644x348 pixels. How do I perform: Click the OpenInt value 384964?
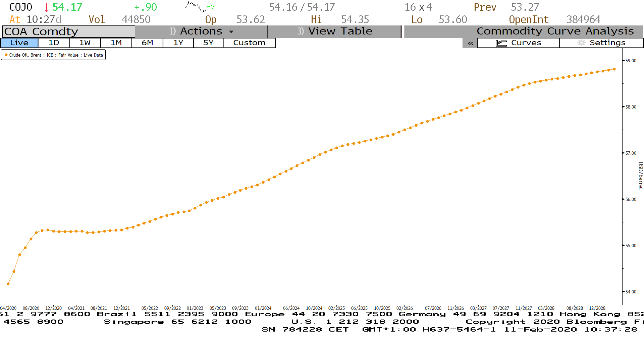pos(583,19)
